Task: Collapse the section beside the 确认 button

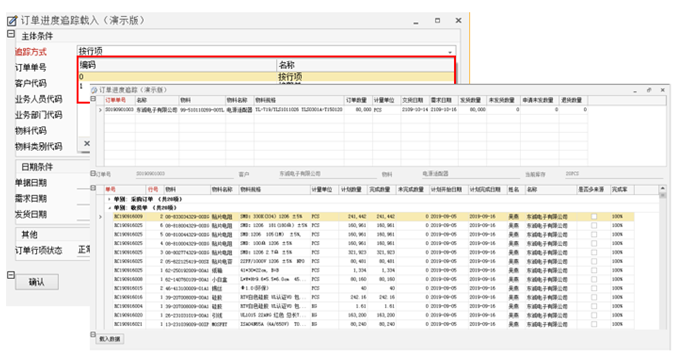Action: point(11,275)
